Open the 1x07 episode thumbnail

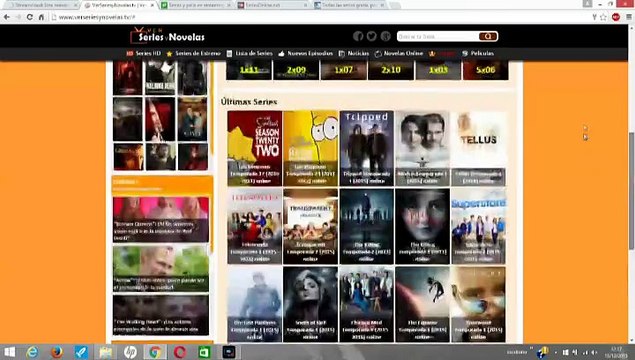tap(343, 70)
